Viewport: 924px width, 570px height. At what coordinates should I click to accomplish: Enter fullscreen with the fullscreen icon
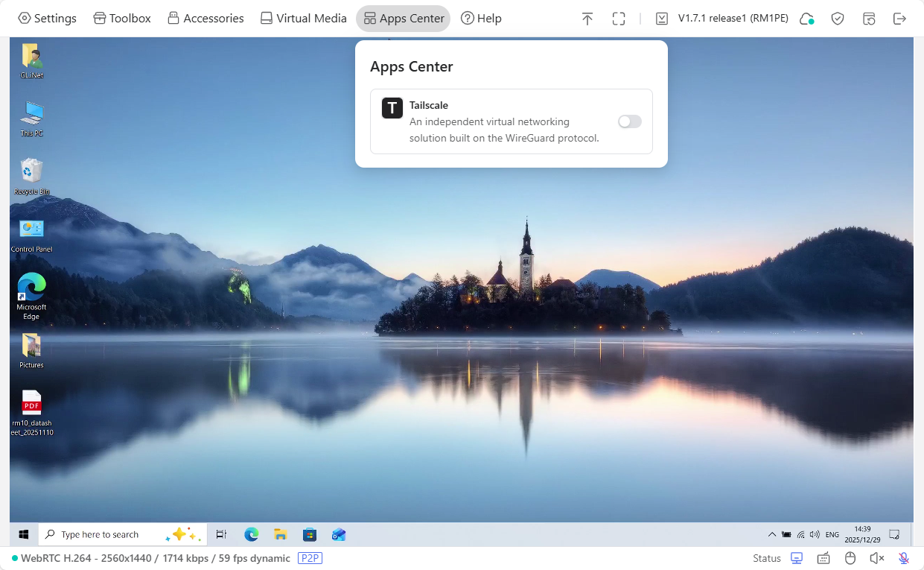(619, 19)
